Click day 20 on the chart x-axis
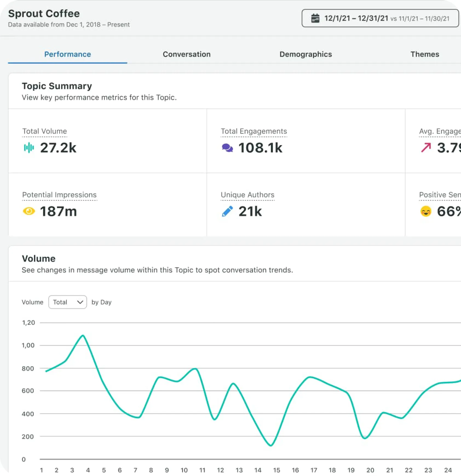This screenshot has width=461, height=476. click(x=370, y=470)
